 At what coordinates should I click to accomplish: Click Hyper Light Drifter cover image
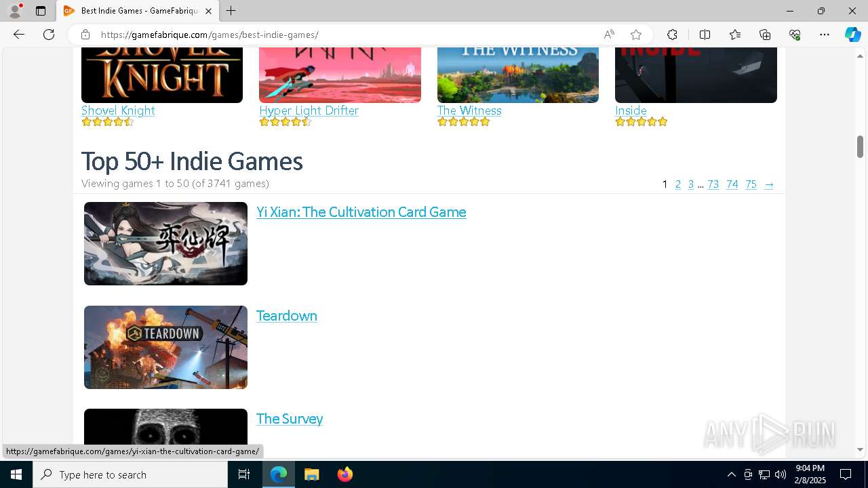pyautogui.click(x=340, y=75)
